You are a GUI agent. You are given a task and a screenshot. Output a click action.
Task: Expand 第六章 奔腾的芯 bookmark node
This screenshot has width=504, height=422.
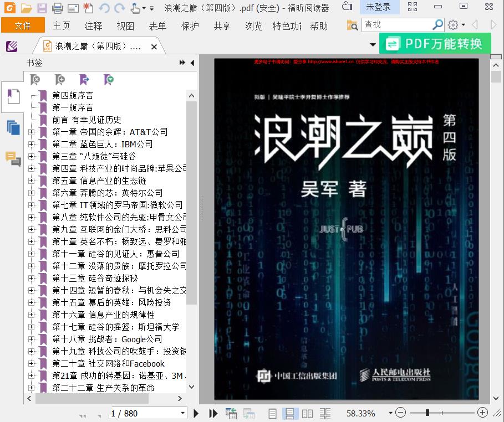coord(31,193)
